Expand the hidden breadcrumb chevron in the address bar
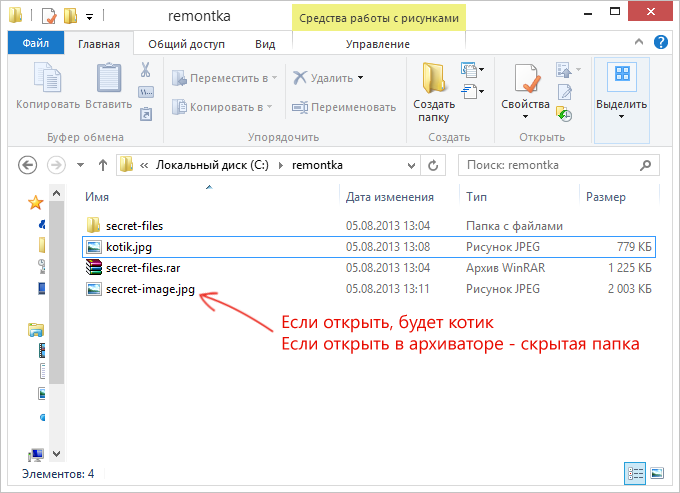The width and height of the screenshot is (680, 493). pos(144,165)
